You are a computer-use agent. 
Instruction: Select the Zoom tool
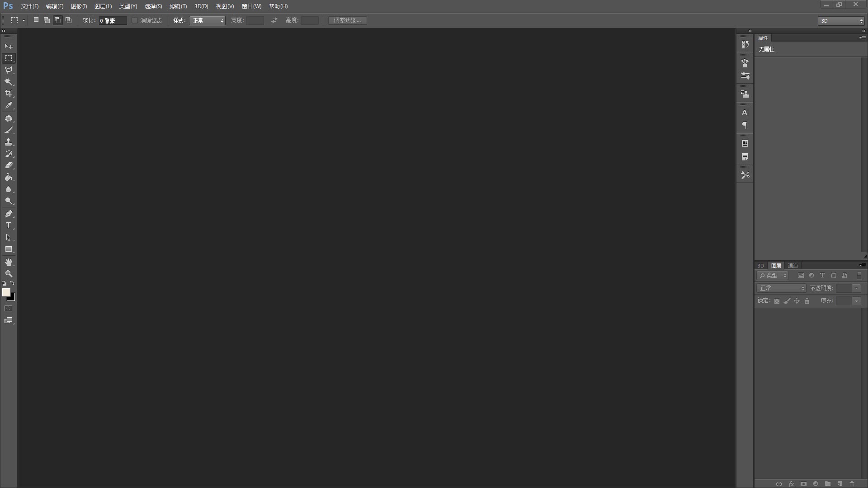[8, 273]
